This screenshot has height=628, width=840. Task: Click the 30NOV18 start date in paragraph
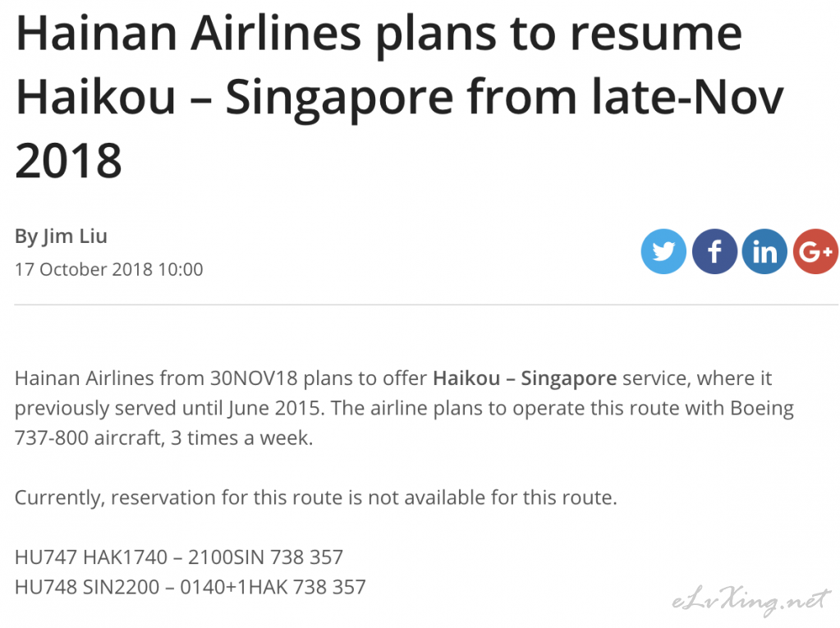click(254, 378)
